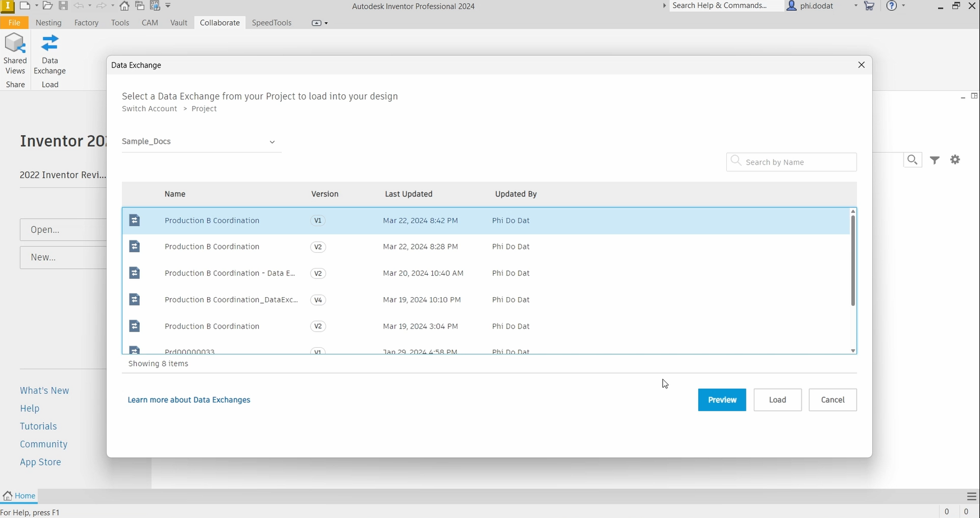Click exchange icon of Mar 20 10:40 AM row
The width and height of the screenshot is (980, 518).
click(135, 273)
